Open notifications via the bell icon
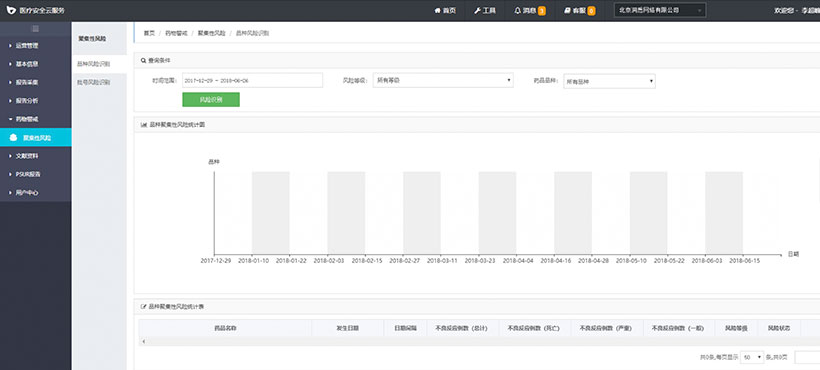Screen dimensions: 820x370 coord(517,10)
